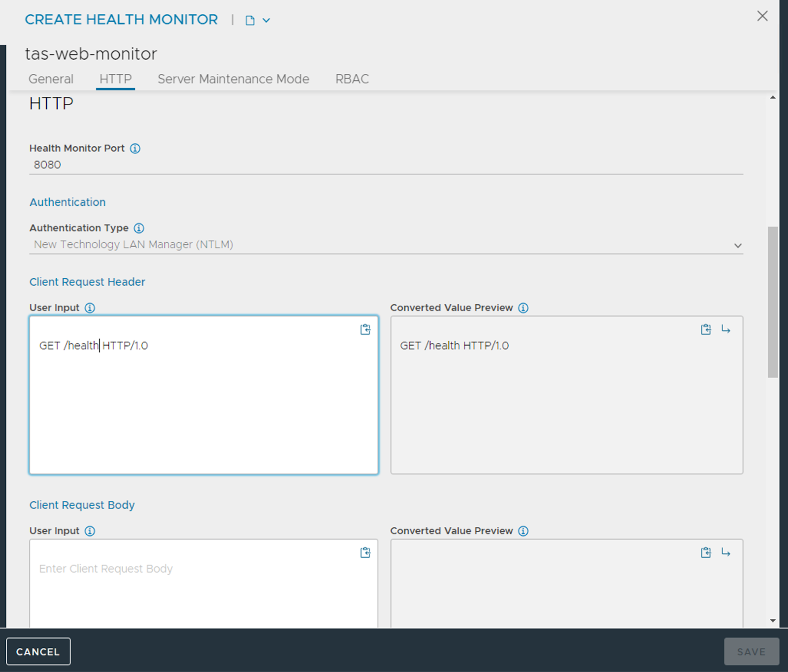Click the Authentication Type label

(x=79, y=228)
